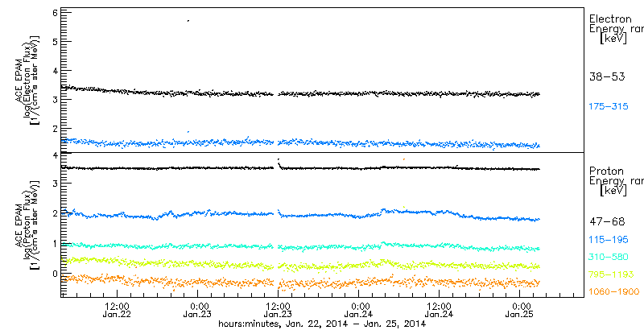Click the 'ACE EPAM log(Electron Flux)' axis title

[x=27, y=80]
